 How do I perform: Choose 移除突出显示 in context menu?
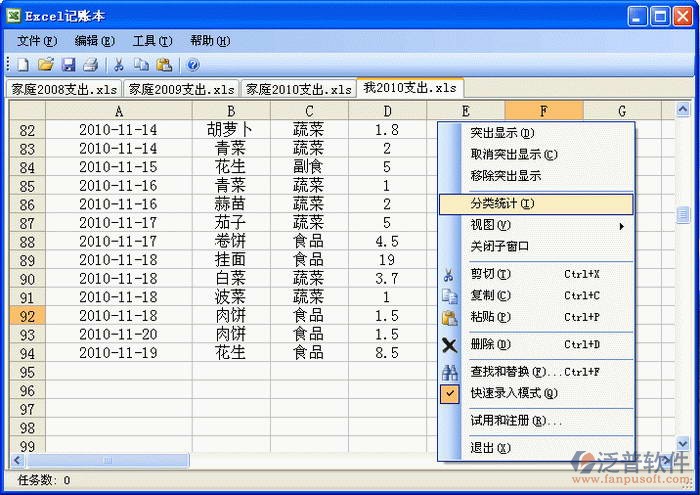point(536,176)
